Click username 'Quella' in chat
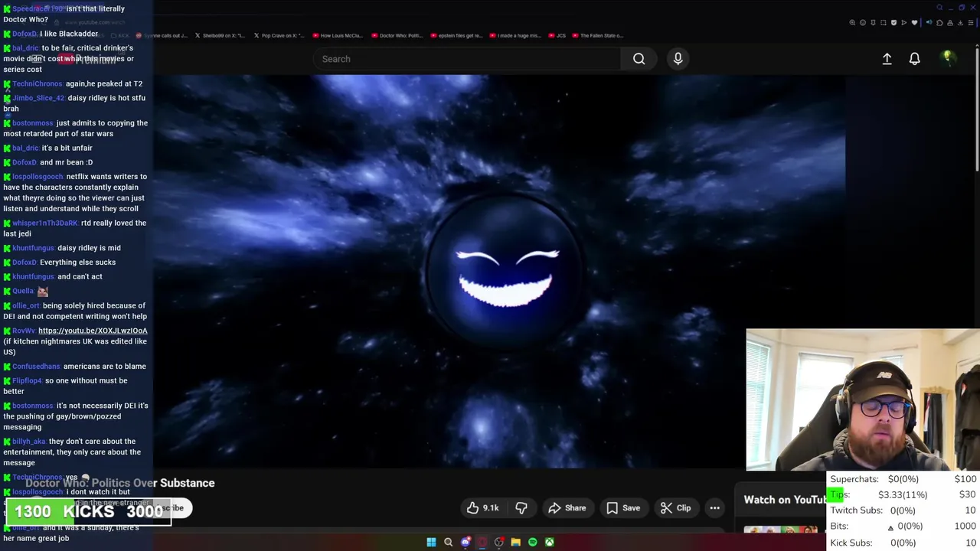The image size is (980, 551). click(23, 291)
